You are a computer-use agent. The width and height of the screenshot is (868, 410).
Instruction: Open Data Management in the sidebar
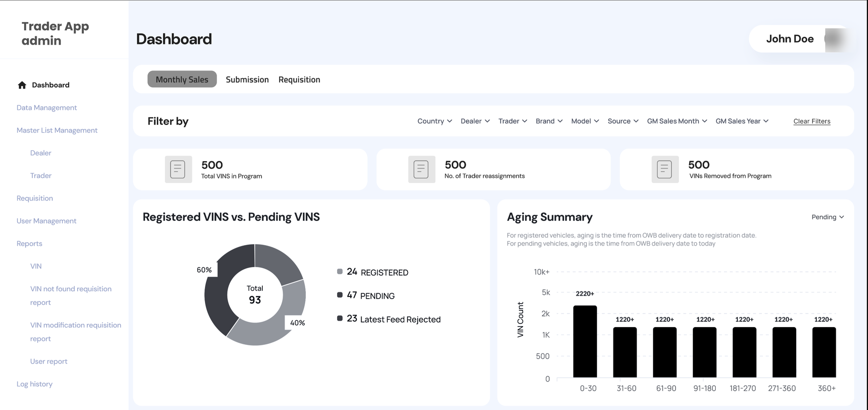tap(47, 108)
